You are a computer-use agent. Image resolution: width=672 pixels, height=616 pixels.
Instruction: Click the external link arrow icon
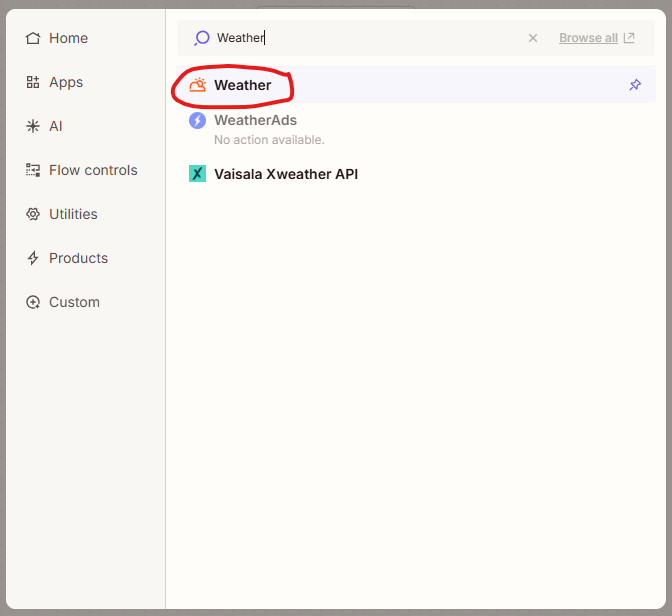(x=629, y=38)
